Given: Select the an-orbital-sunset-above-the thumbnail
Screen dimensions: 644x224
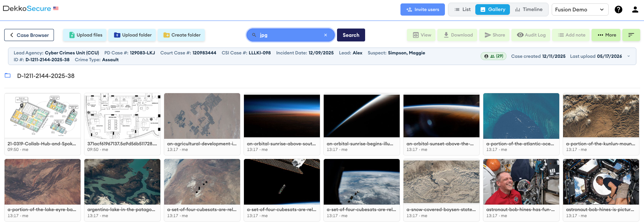Looking at the screenshot, I should point(441,116).
